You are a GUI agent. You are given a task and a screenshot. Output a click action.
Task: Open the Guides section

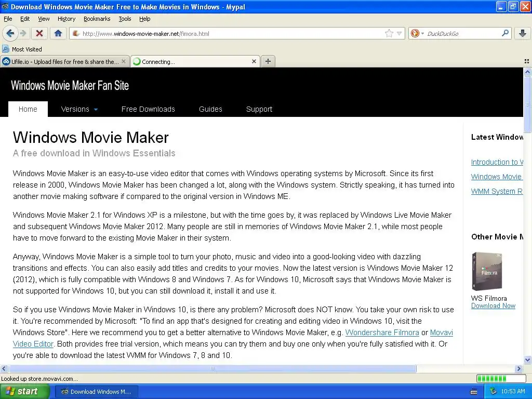click(210, 109)
